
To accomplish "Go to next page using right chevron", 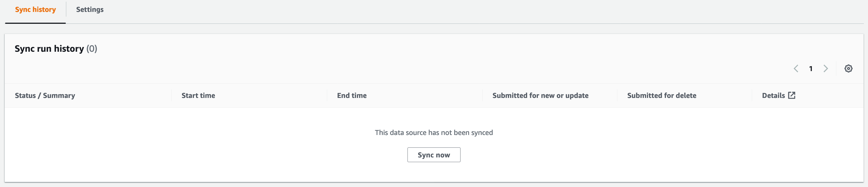I will tap(825, 69).
